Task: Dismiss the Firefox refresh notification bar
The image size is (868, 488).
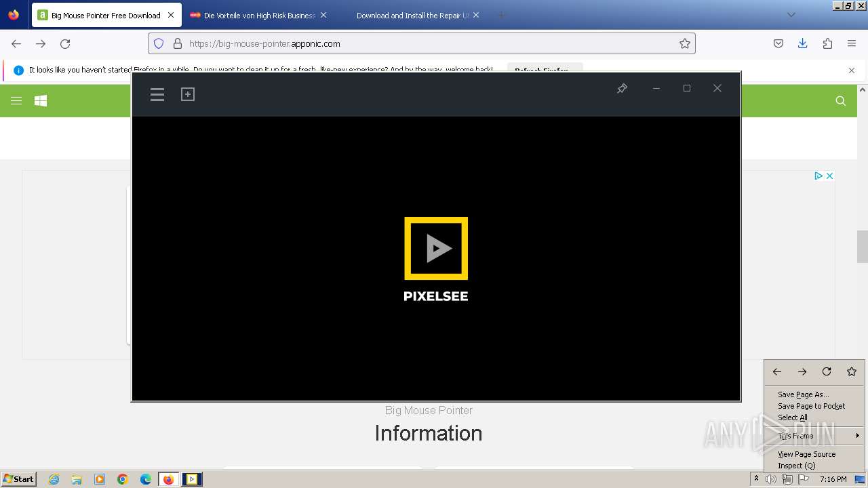Action: point(852,70)
